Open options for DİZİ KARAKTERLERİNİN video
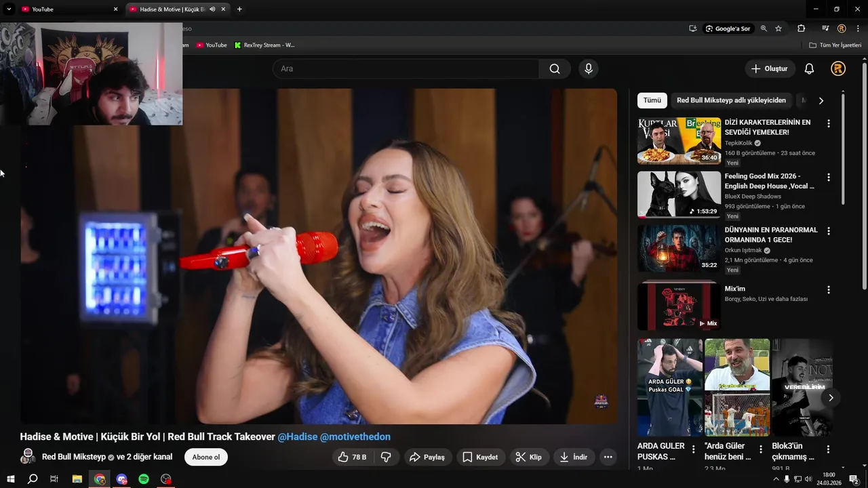The image size is (868, 488). (828, 123)
